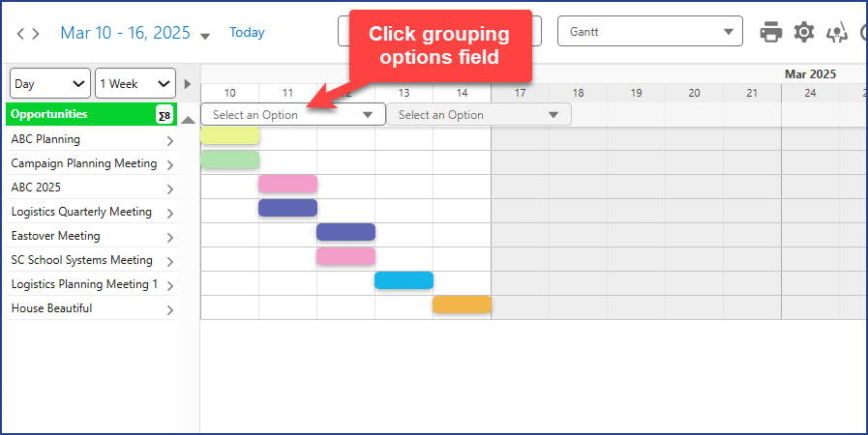
Task: Go to the previous week arrow
Action: [20, 34]
